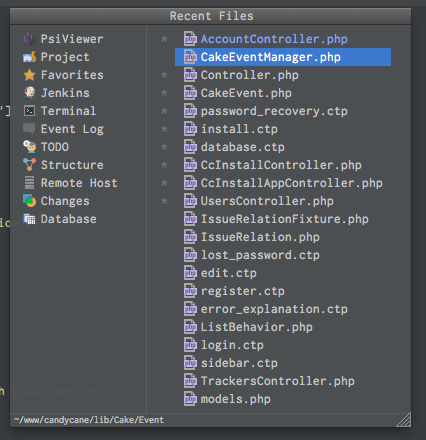
Task: Show the Favorites panel
Action: pos(72,75)
